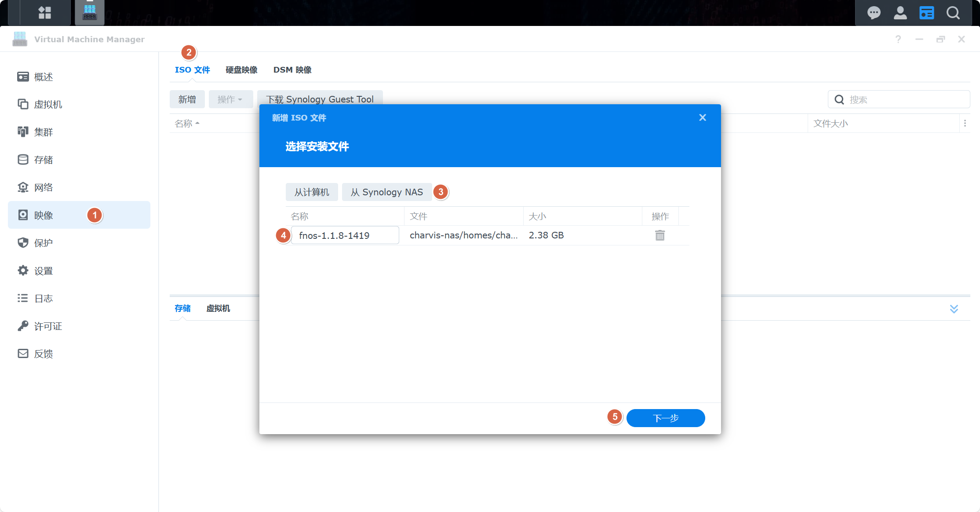Screen dimensions: 980x512
Task: Open column options three-dot menu
Action: pyautogui.click(x=965, y=124)
